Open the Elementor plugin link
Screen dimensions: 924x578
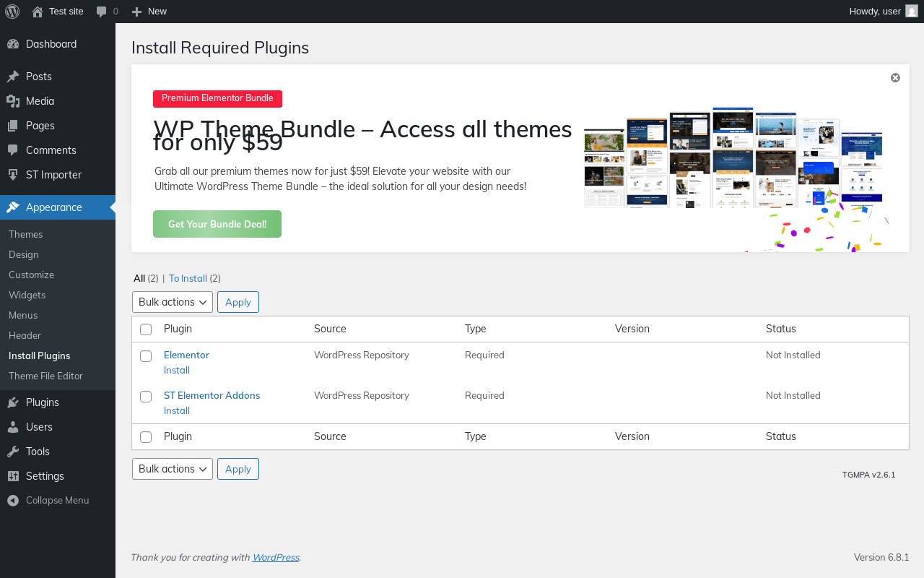pos(186,355)
